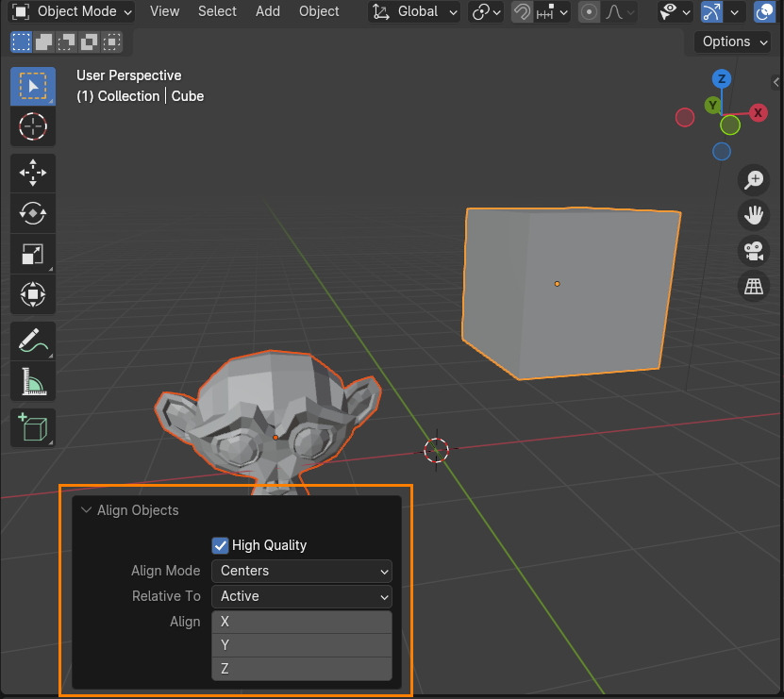Open the Align Mode Centers dropdown
This screenshot has width=784, height=699.
(302, 571)
